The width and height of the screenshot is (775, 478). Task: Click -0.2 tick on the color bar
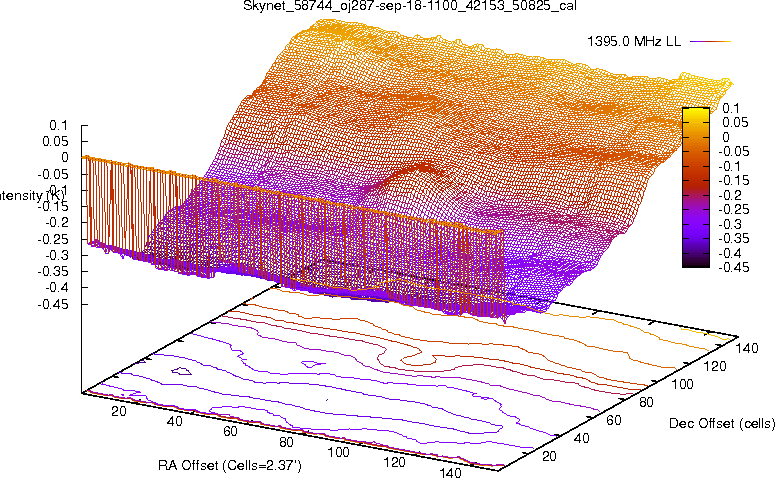[730, 195]
